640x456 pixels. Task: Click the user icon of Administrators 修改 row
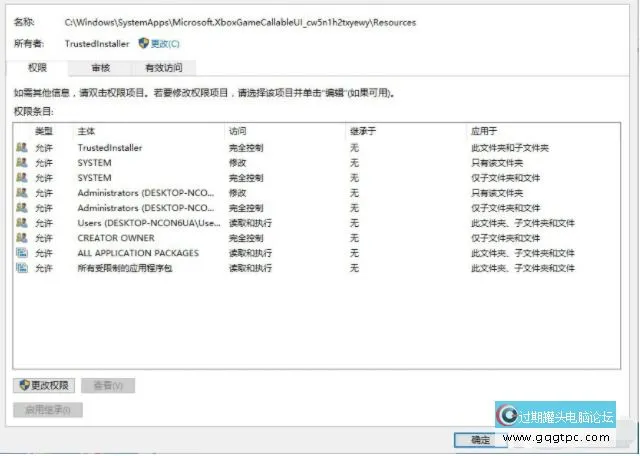(22, 193)
